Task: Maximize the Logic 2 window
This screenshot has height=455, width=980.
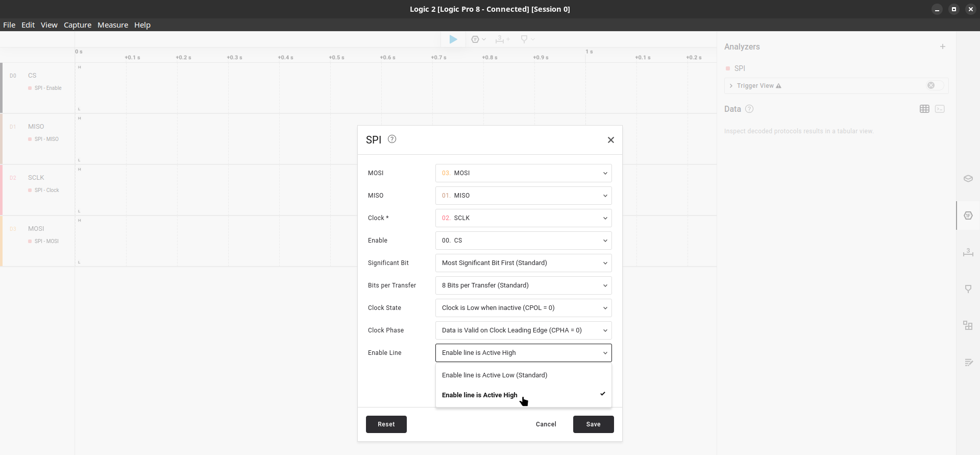Action: pyautogui.click(x=954, y=9)
